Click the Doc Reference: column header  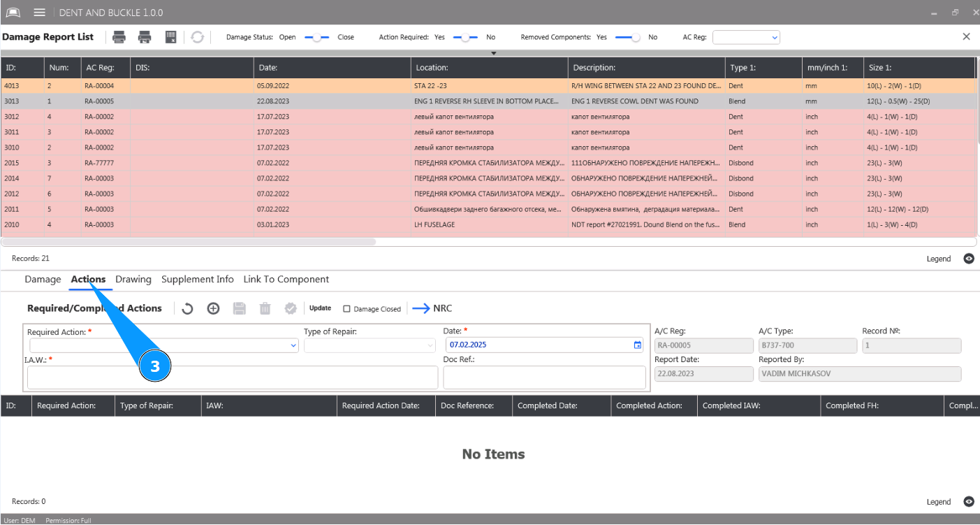[474, 405]
